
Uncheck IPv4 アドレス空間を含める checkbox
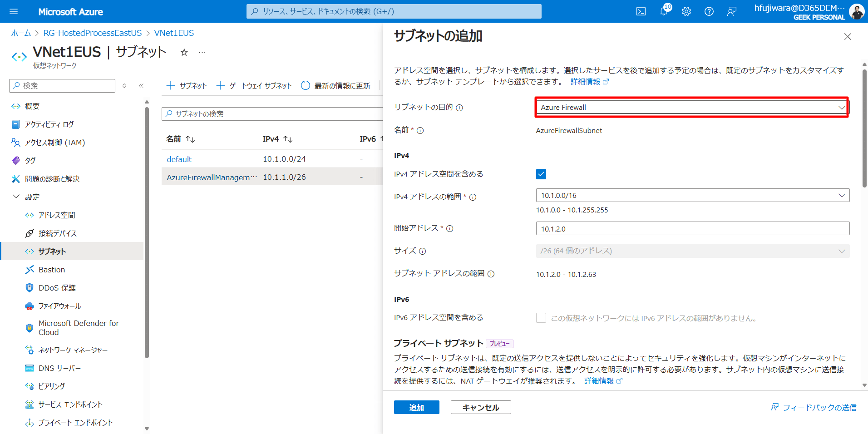(x=541, y=174)
